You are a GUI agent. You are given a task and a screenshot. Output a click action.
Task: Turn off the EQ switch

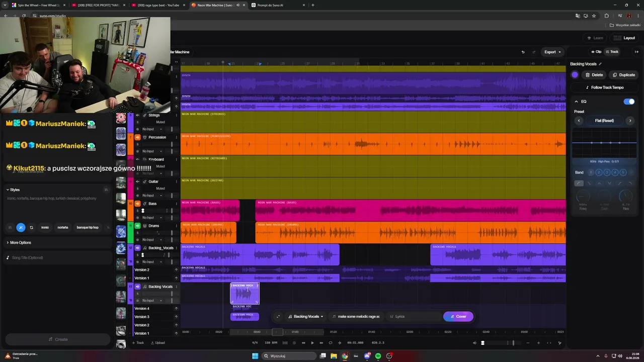629,102
